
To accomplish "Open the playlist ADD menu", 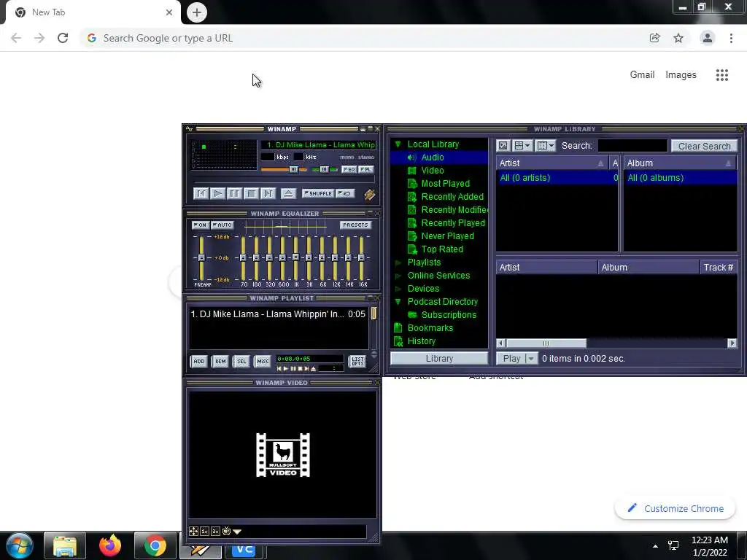I will [199, 362].
